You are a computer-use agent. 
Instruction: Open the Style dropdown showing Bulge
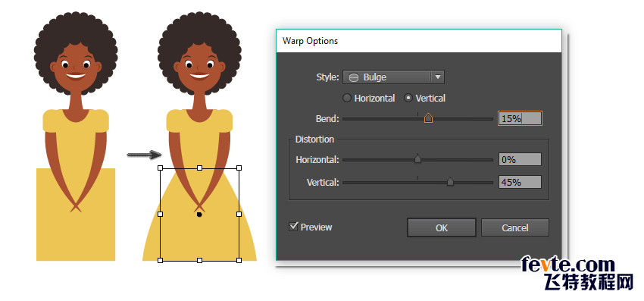[393, 77]
